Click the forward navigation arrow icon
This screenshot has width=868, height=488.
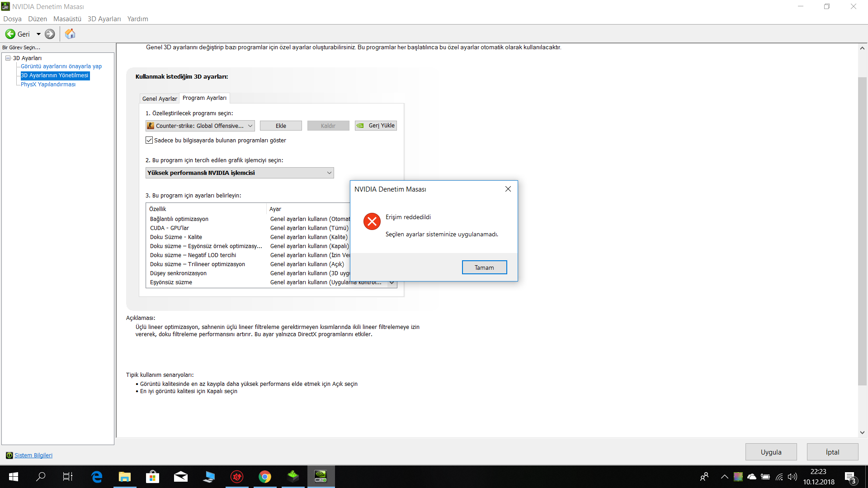pyautogui.click(x=50, y=34)
